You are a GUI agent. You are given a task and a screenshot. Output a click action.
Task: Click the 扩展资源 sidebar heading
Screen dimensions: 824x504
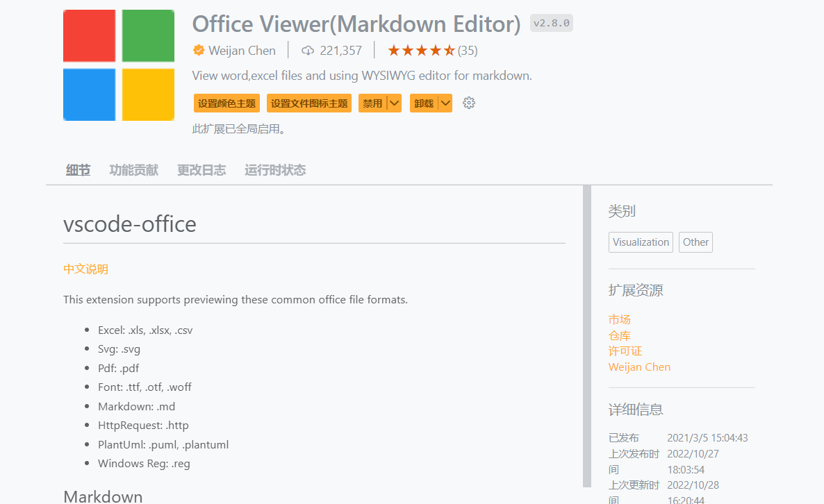(636, 290)
